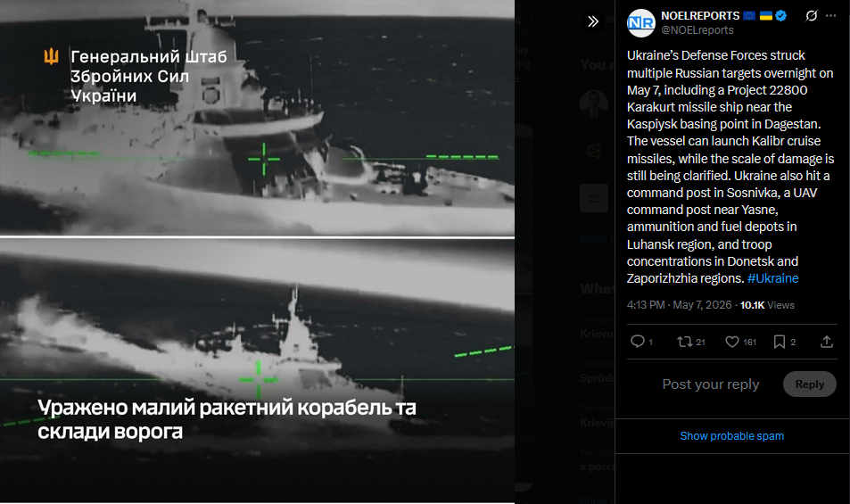Click into Post your reply field
The width and height of the screenshot is (850, 504).
point(711,384)
